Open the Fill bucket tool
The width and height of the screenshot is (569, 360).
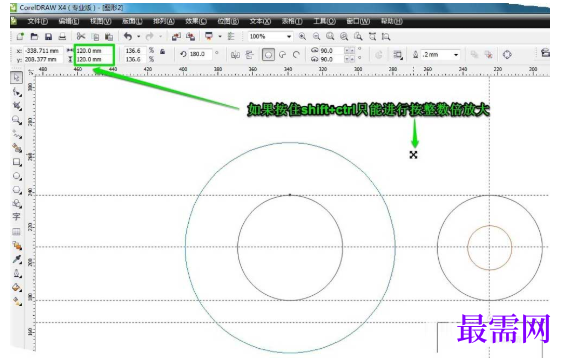pyautogui.click(x=17, y=287)
